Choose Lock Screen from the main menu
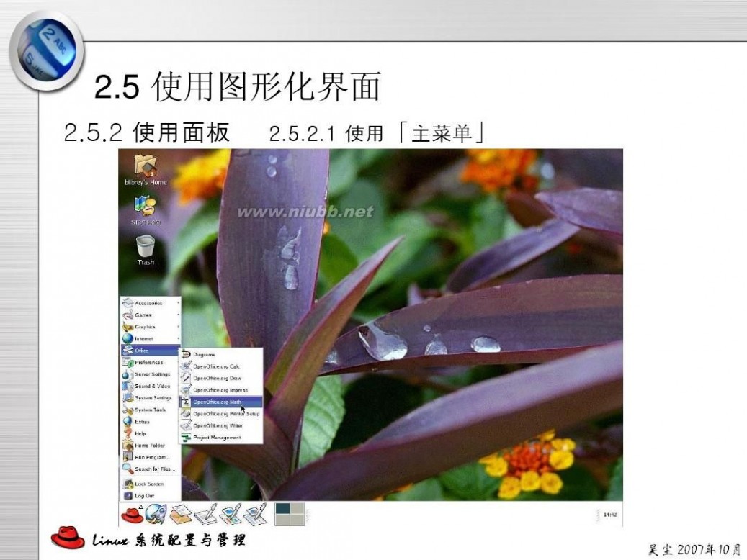 [x=151, y=484]
